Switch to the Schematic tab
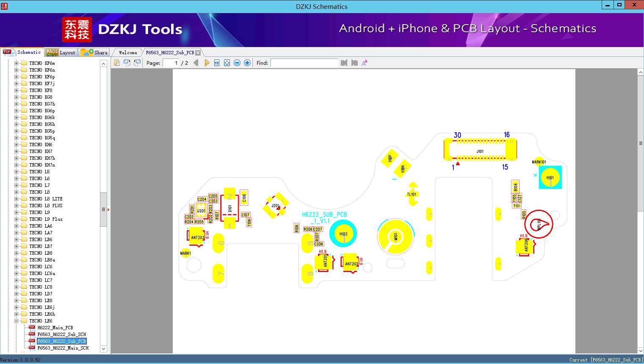644x364 pixels. [x=22, y=52]
